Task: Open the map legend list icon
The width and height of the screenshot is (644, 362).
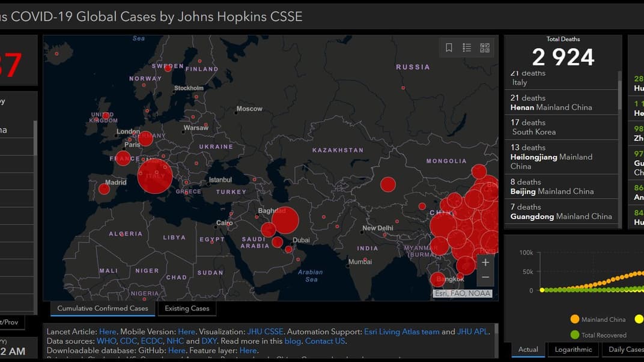Action: point(467,47)
